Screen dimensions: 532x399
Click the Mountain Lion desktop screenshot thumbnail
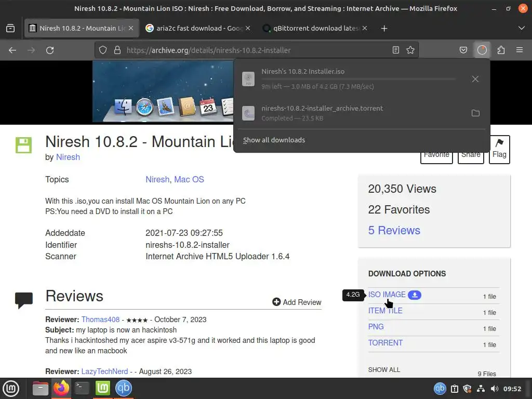[163, 91]
